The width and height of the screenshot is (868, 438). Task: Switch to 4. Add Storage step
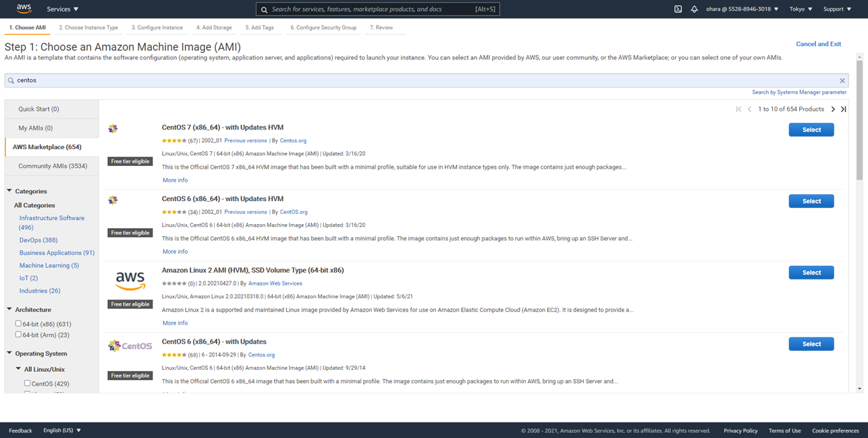tap(214, 28)
